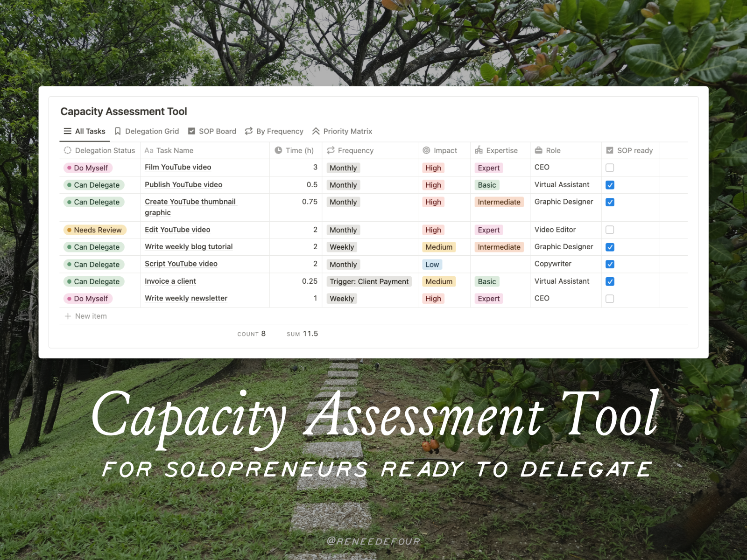The width and height of the screenshot is (747, 560).
Task: Check SOP ready for Film YouTube video
Action: (x=610, y=168)
